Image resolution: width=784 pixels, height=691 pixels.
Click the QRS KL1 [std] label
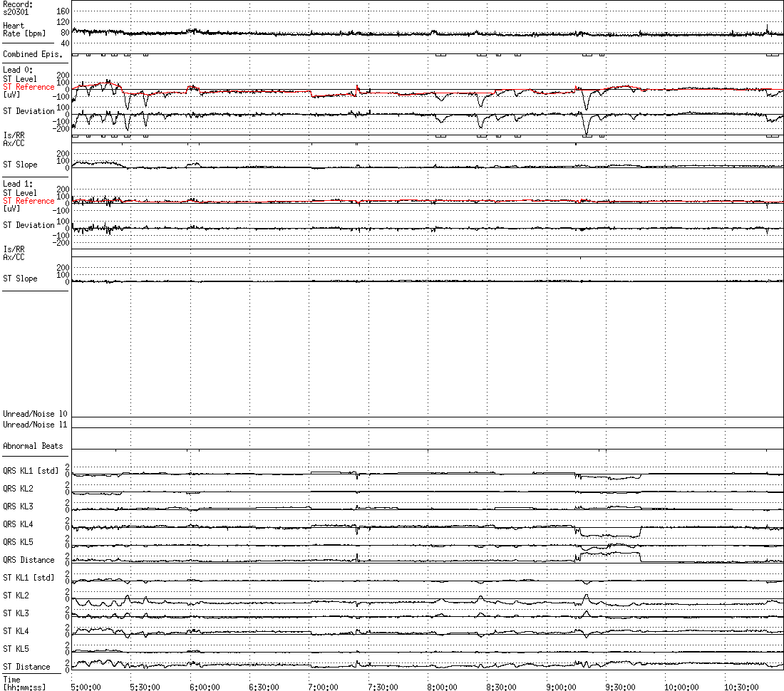(x=31, y=471)
